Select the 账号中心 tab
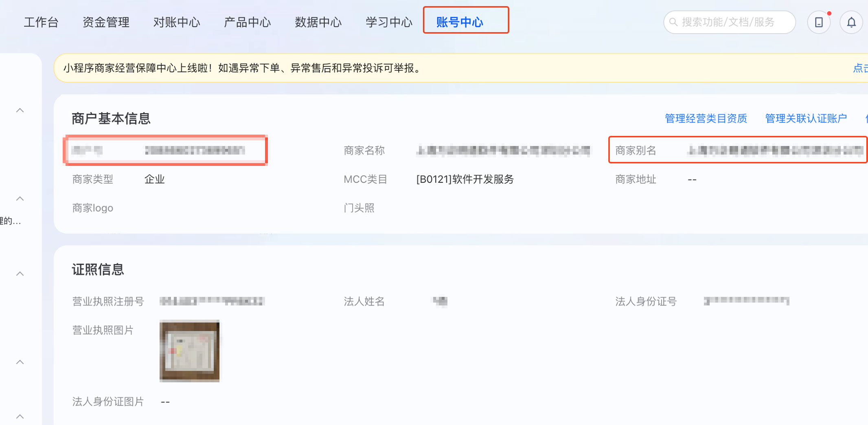 tap(460, 22)
